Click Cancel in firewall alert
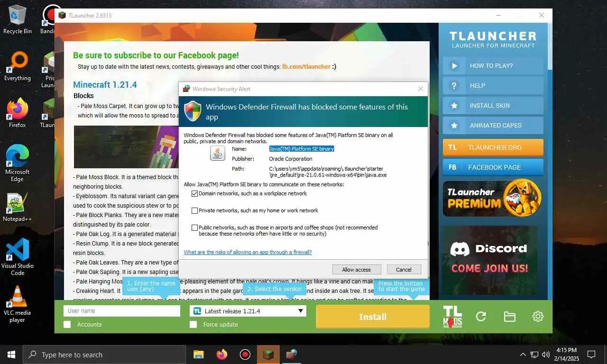Image resolution: width=607 pixels, height=364 pixels. (404, 270)
